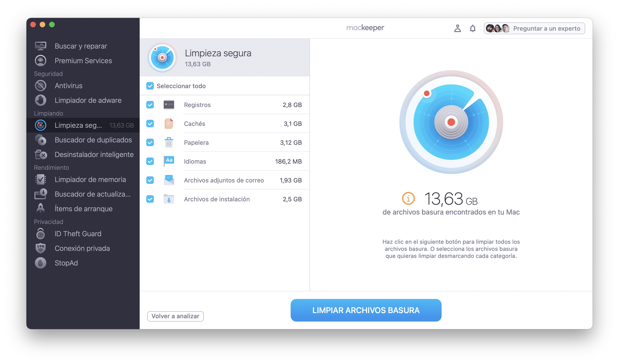
Task: Click the Limpieza segura header title
Action: coord(218,53)
